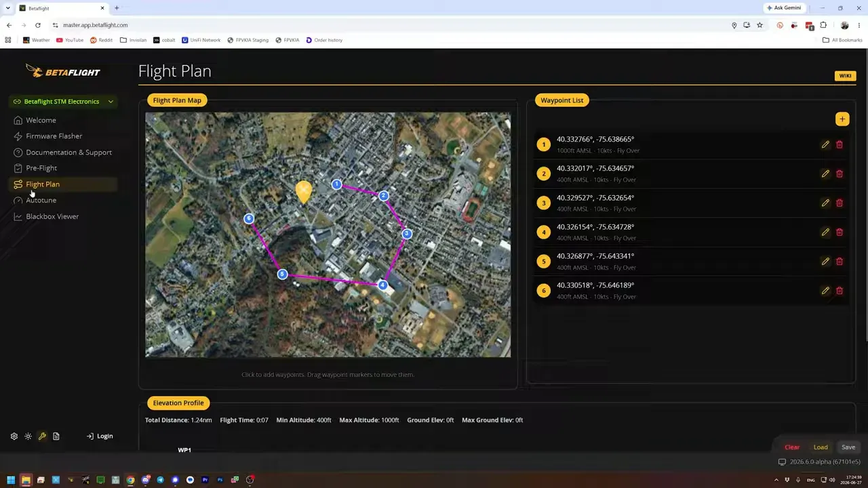Go back in browser history
Image resolution: width=868 pixels, height=488 pixels.
[x=9, y=25]
